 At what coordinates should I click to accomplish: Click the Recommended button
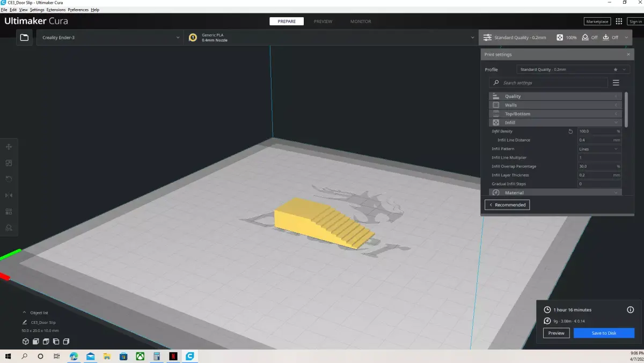coord(507,205)
